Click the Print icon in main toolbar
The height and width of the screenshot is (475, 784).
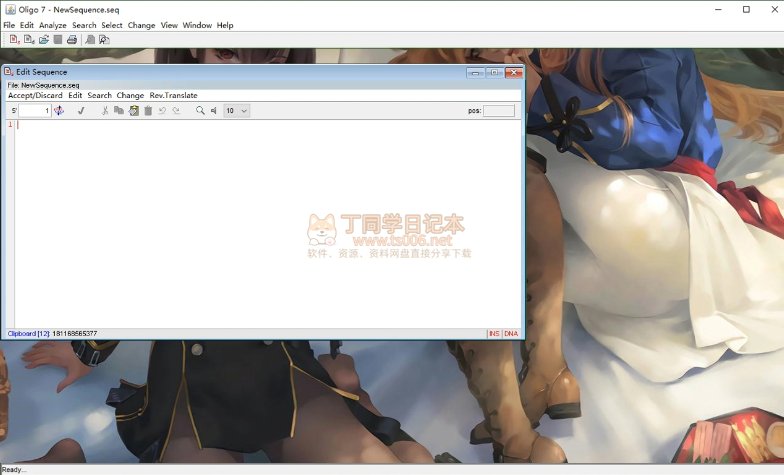[72, 40]
